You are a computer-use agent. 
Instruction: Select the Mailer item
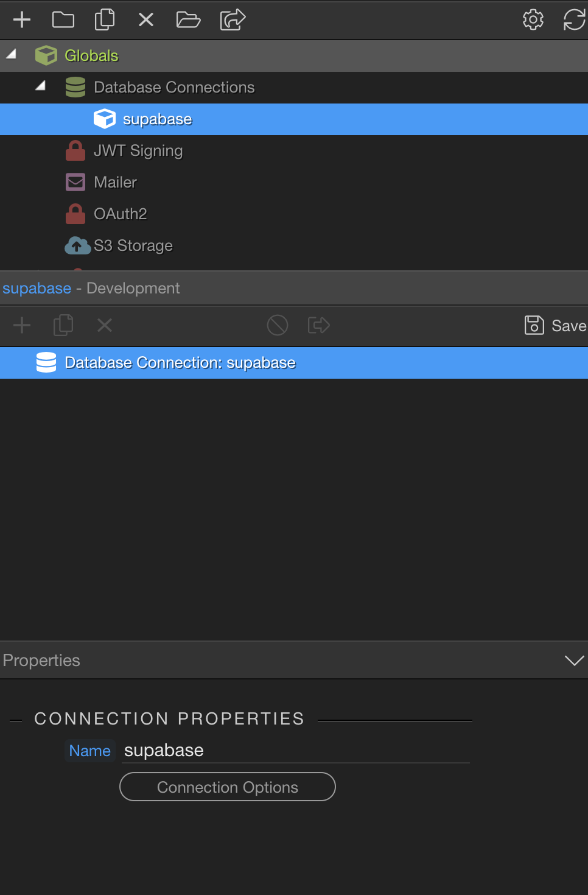point(115,182)
